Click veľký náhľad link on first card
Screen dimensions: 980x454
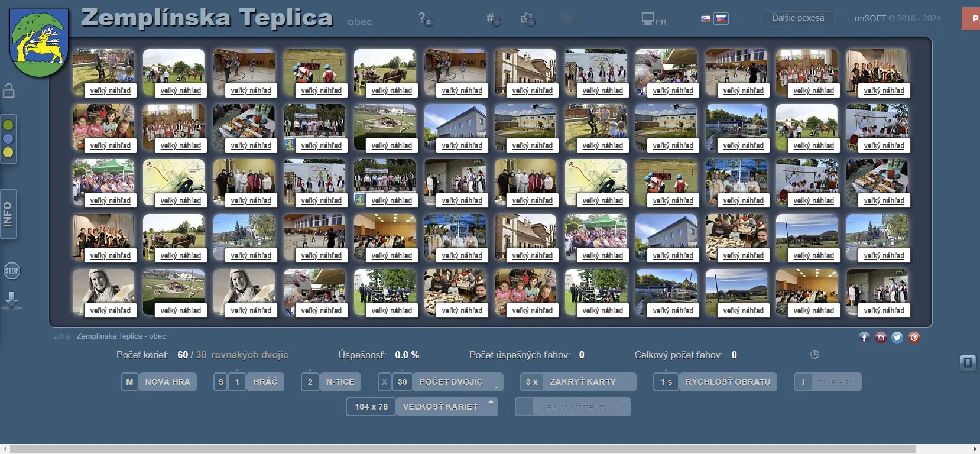pyautogui.click(x=111, y=90)
